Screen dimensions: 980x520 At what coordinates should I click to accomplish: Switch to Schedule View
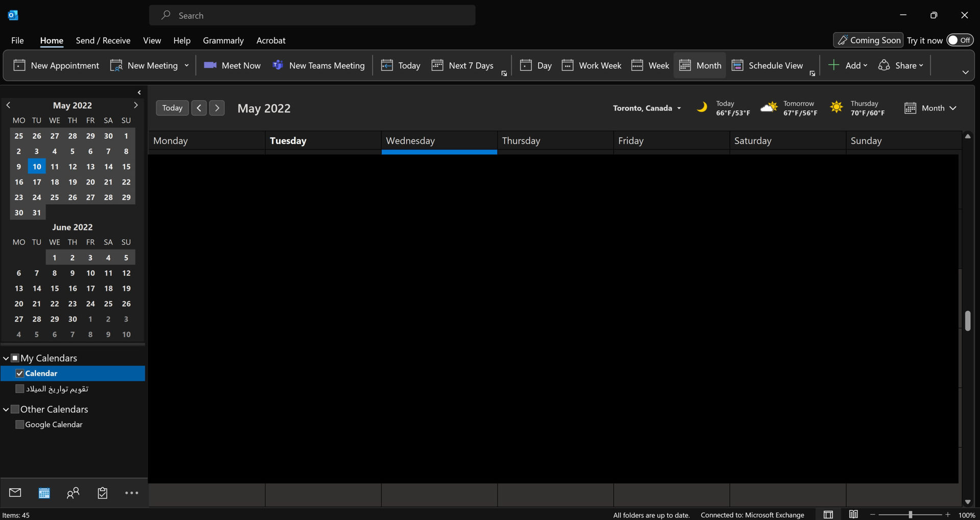point(767,65)
